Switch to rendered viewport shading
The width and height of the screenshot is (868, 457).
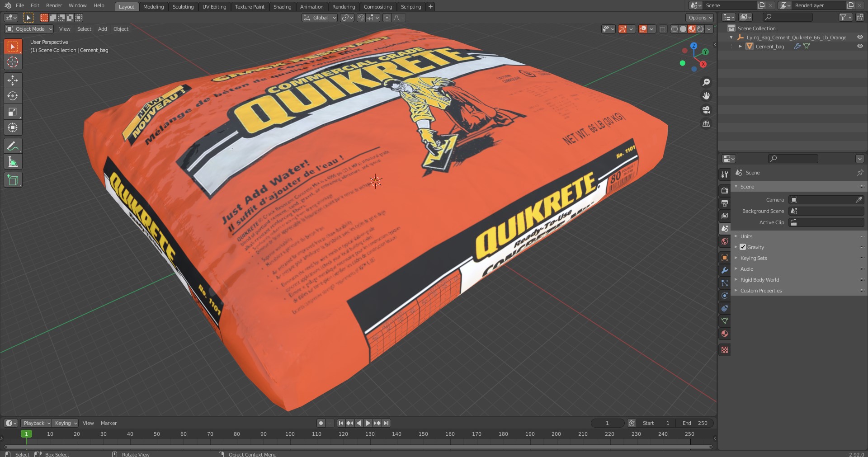tap(700, 29)
